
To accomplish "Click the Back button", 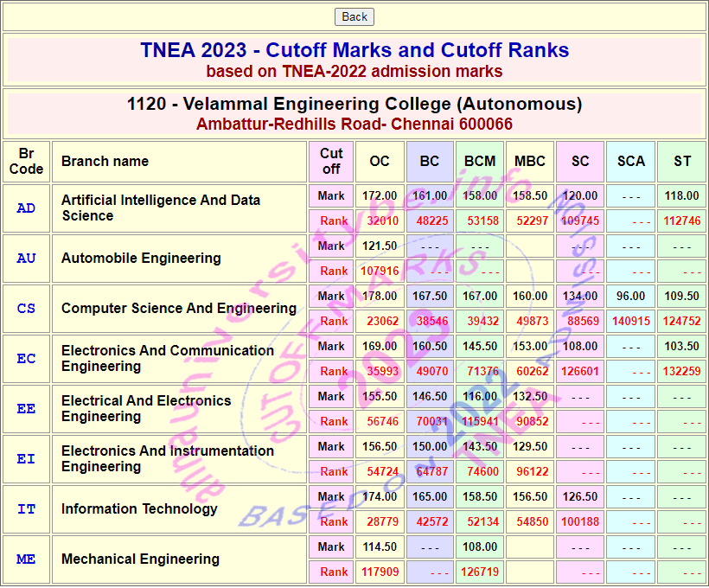I will [354, 16].
